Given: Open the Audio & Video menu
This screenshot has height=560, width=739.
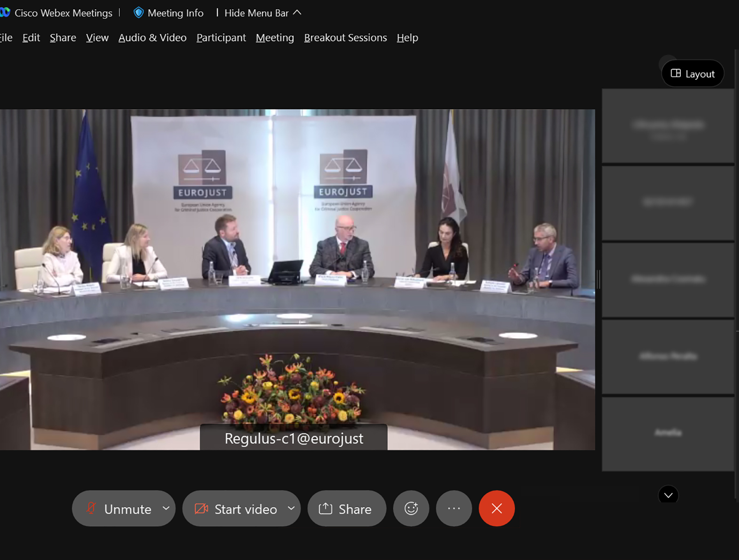Looking at the screenshot, I should [x=152, y=37].
